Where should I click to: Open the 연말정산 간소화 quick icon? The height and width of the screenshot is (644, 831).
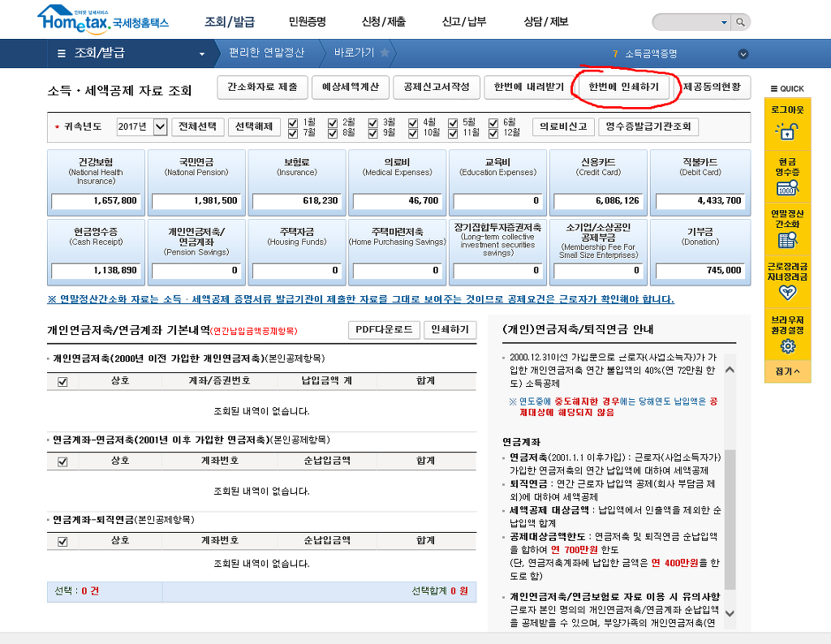[786, 239]
